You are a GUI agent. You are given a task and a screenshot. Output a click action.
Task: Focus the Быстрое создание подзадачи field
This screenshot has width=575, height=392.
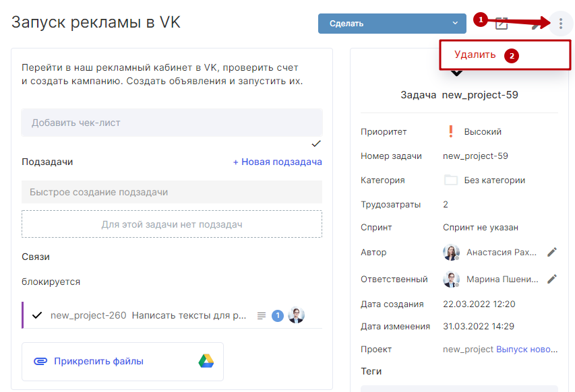click(x=172, y=192)
